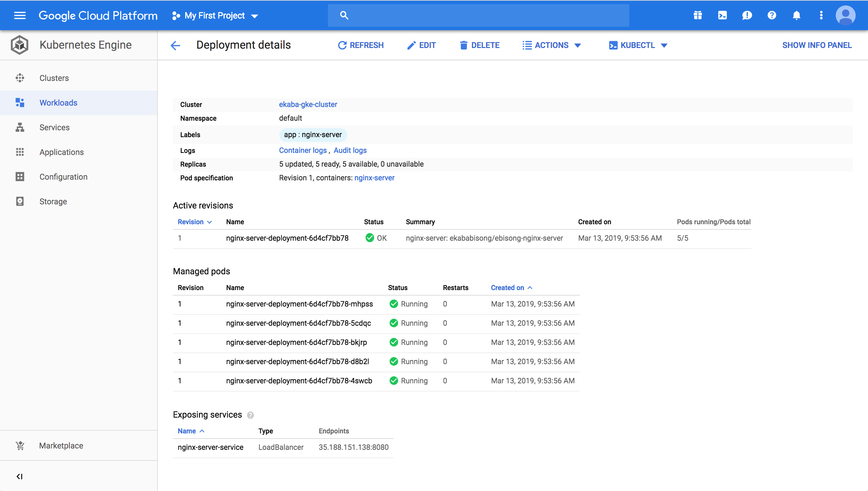Screen dimensions: 868x491
Task: Click the Kubernetes Engine sidebar icon
Action: pyautogui.click(x=20, y=45)
